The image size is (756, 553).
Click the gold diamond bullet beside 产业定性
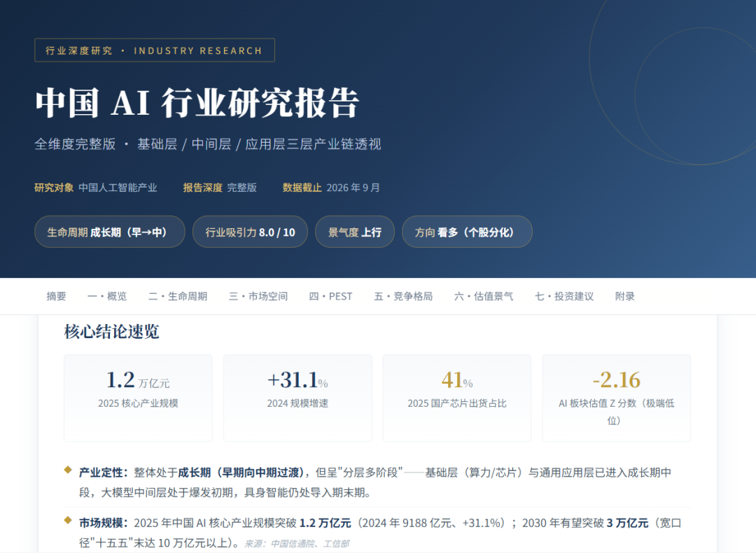coord(68,470)
